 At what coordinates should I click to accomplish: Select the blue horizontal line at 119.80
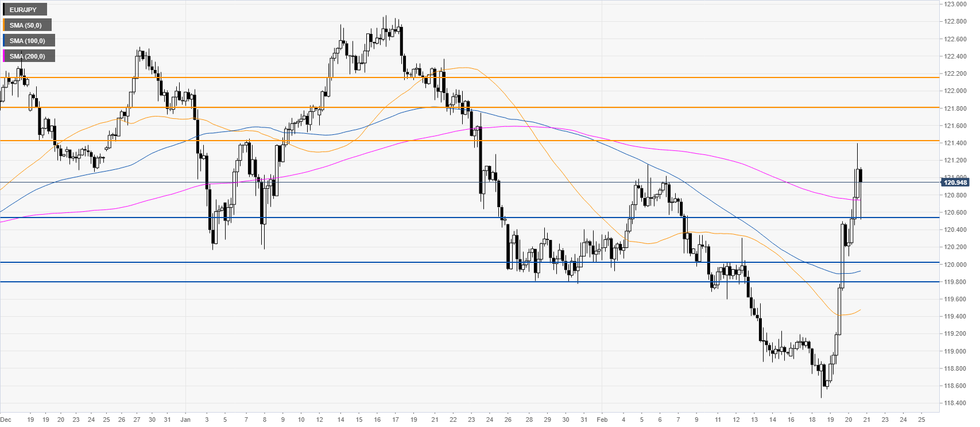click(470, 282)
